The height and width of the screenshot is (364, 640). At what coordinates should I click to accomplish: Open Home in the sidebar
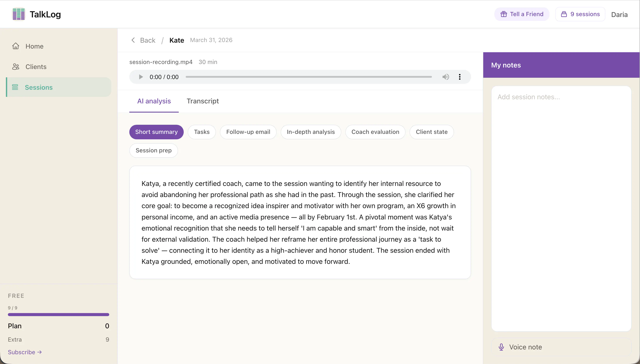59,46
